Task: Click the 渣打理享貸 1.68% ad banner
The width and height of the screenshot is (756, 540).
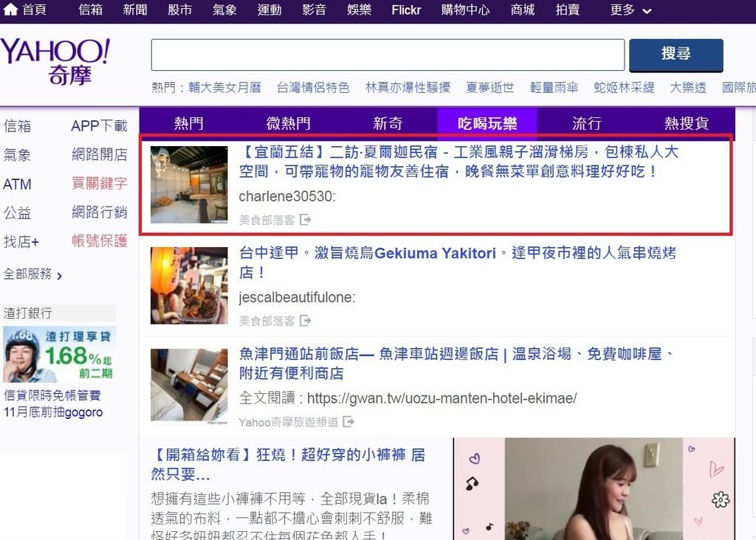Action: [x=59, y=355]
